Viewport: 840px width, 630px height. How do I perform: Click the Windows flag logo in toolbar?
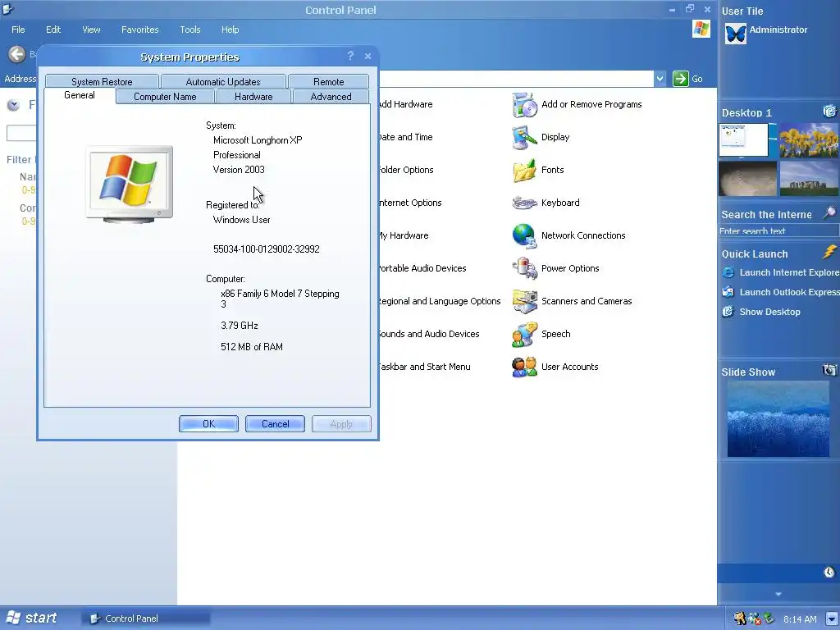[x=701, y=29]
